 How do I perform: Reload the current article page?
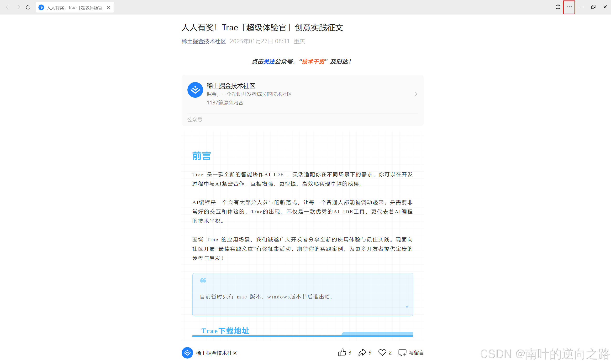28,7
